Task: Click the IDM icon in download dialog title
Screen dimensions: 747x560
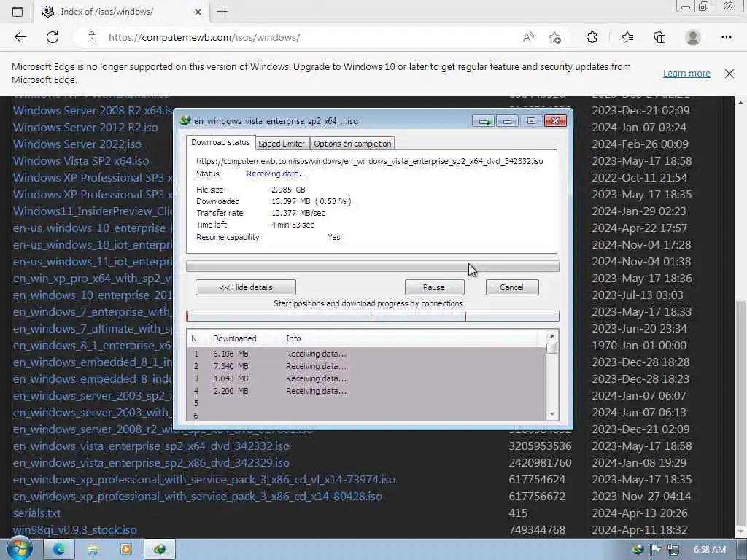Action: (x=185, y=120)
